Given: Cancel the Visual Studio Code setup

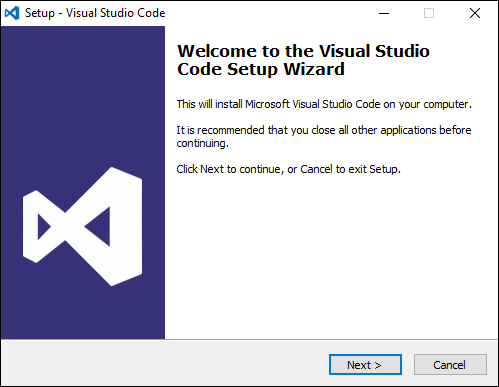Looking at the screenshot, I should pos(450,365).
